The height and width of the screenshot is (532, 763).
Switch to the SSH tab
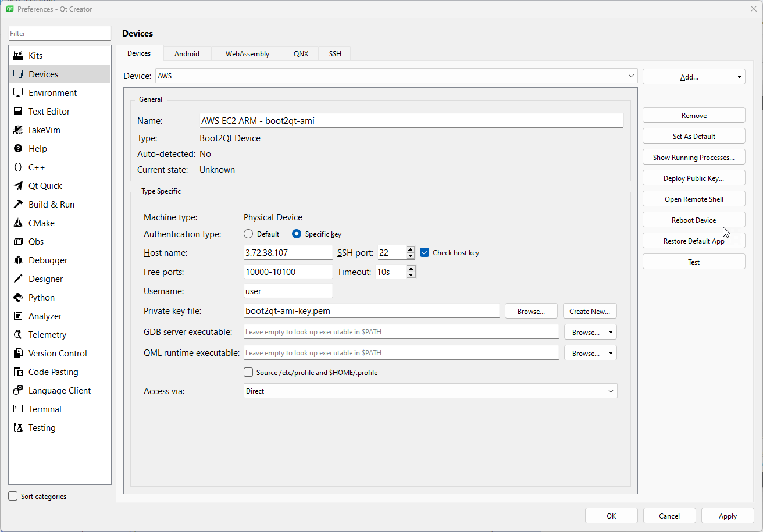[x=335, y=54]
